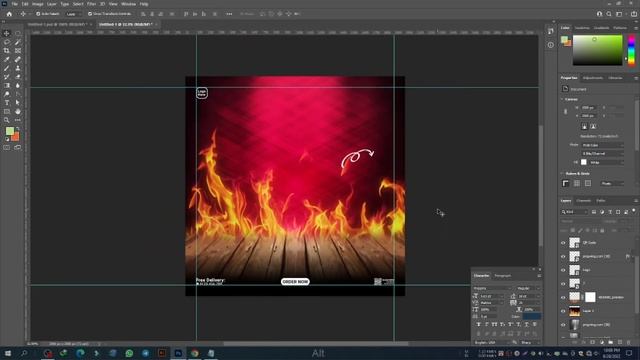
Task: Select the Path Selection tool
Action: click(x=18, y=102)
